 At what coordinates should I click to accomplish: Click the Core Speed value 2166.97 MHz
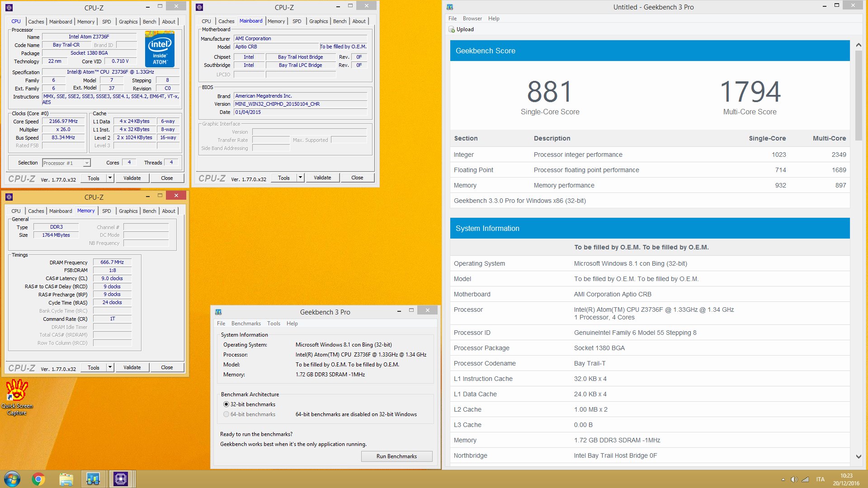pos(63,122)
